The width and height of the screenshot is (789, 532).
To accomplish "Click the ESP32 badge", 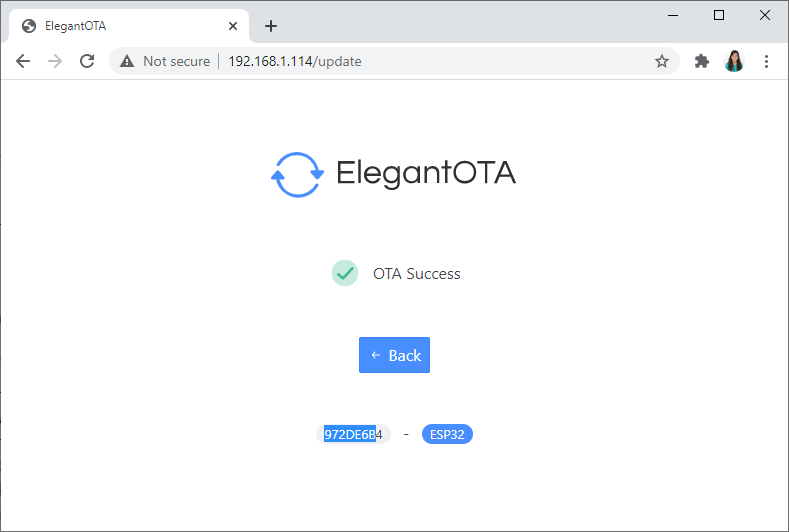I will pos(447,434).
